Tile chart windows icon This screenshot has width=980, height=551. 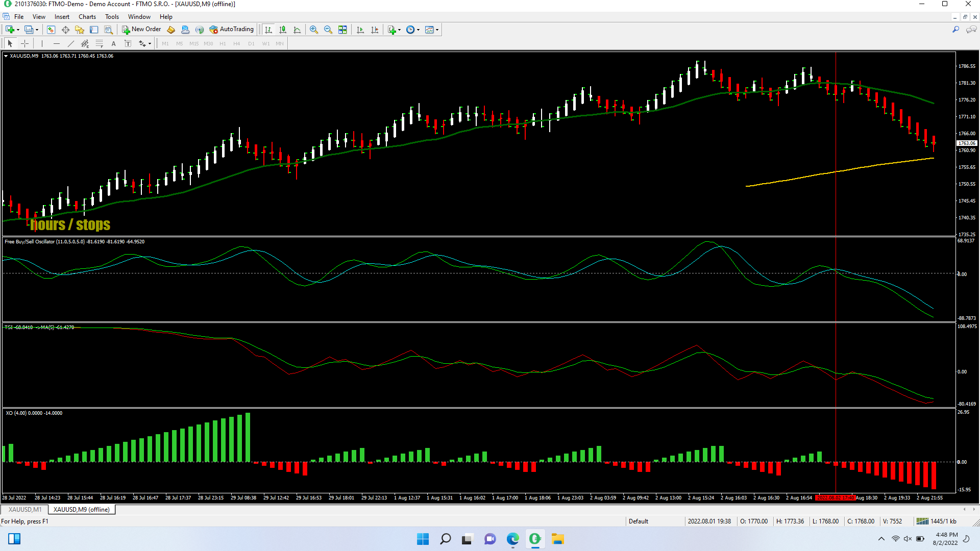click(x=342, y=30)
